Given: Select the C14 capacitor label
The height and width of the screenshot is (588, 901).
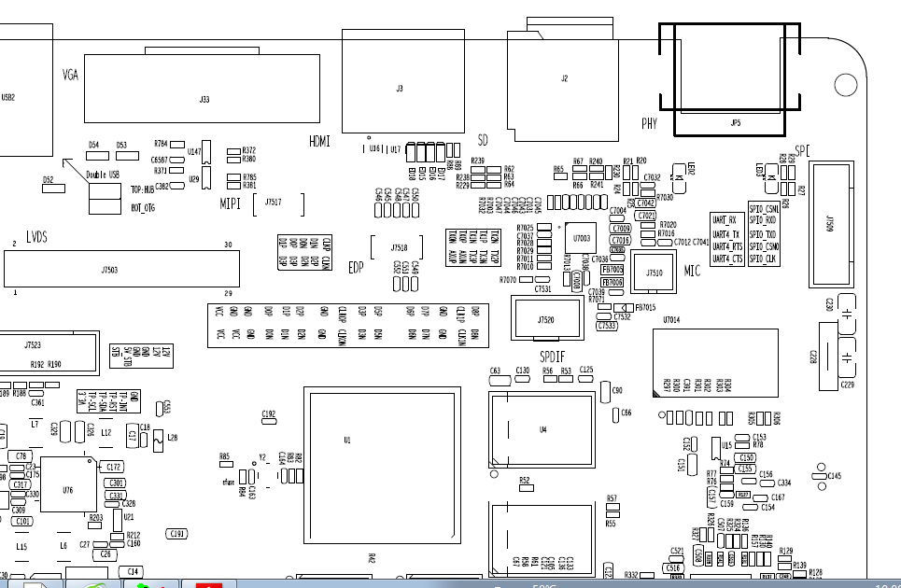Looking at the screenshot, I should [133, 571].
